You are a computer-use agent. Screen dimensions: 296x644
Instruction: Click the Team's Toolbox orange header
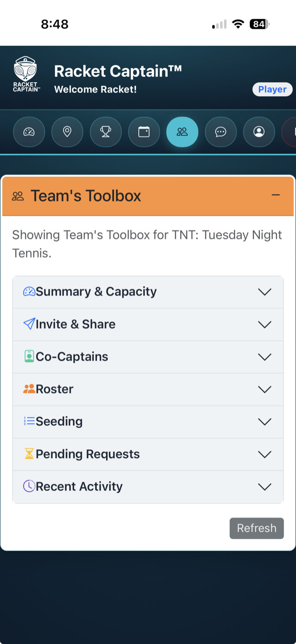(x=148, y=196)
